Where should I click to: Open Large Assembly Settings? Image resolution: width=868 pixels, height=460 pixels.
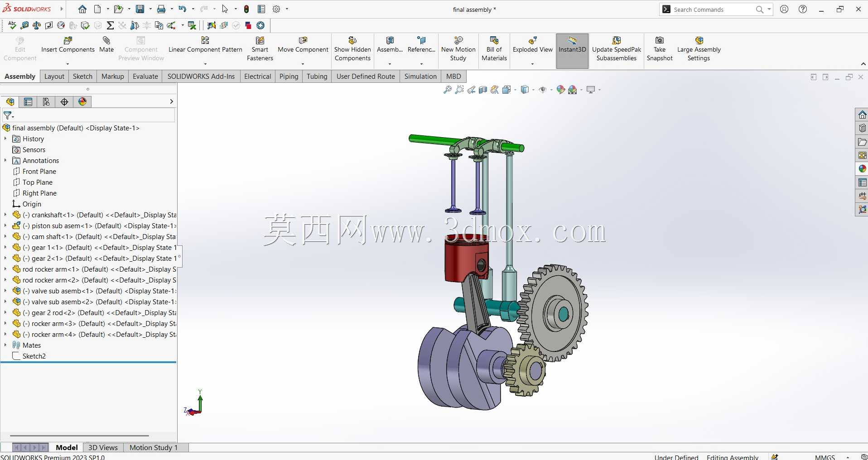(699, 48)
